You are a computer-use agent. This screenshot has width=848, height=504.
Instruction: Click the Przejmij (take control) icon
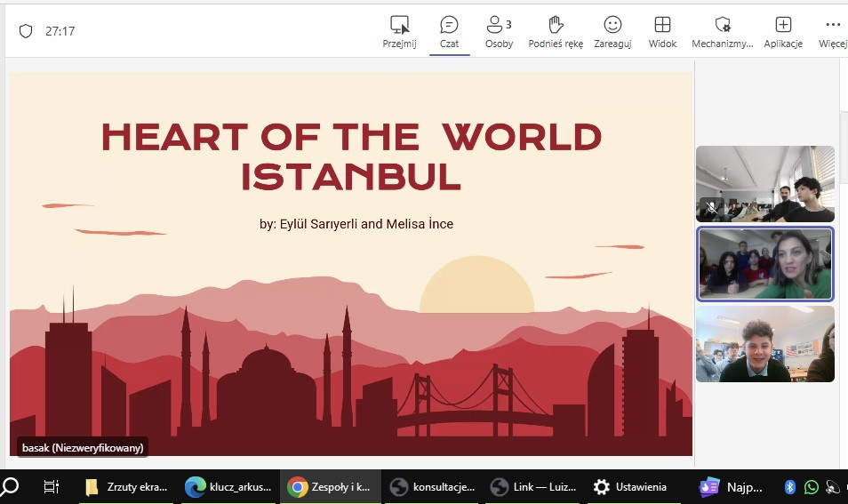[399, 25]
